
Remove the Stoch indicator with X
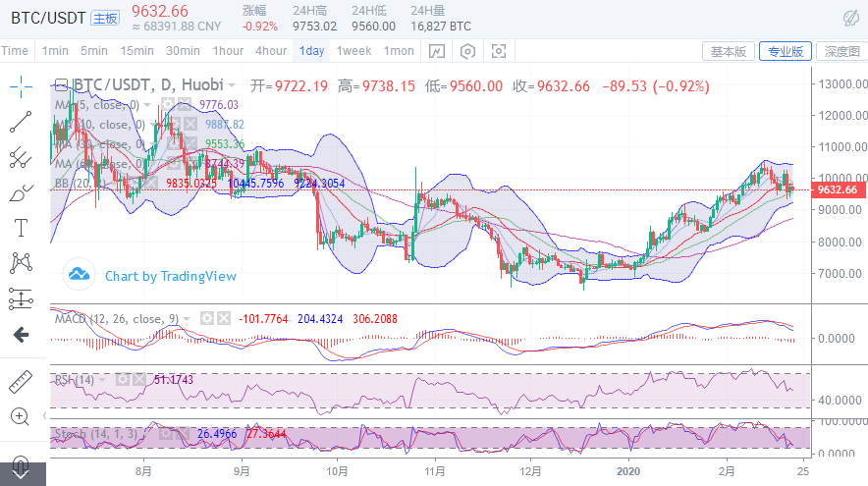click(x=183, y=433)
